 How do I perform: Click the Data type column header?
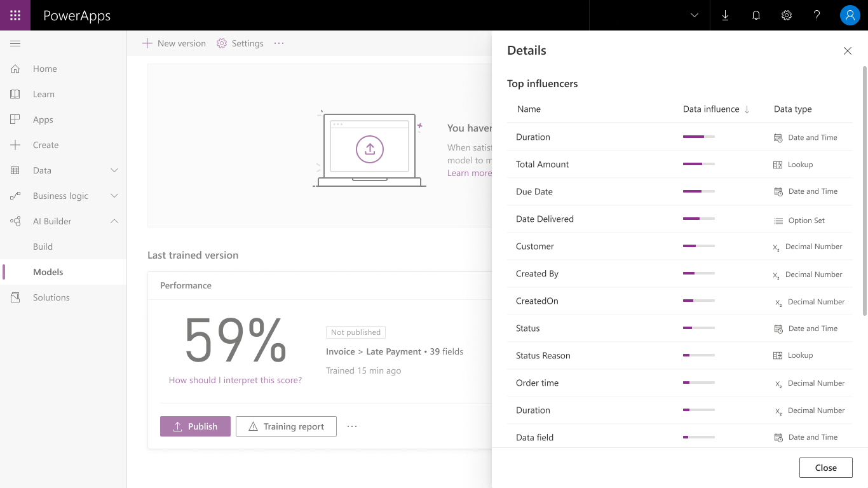click(793, 109)
